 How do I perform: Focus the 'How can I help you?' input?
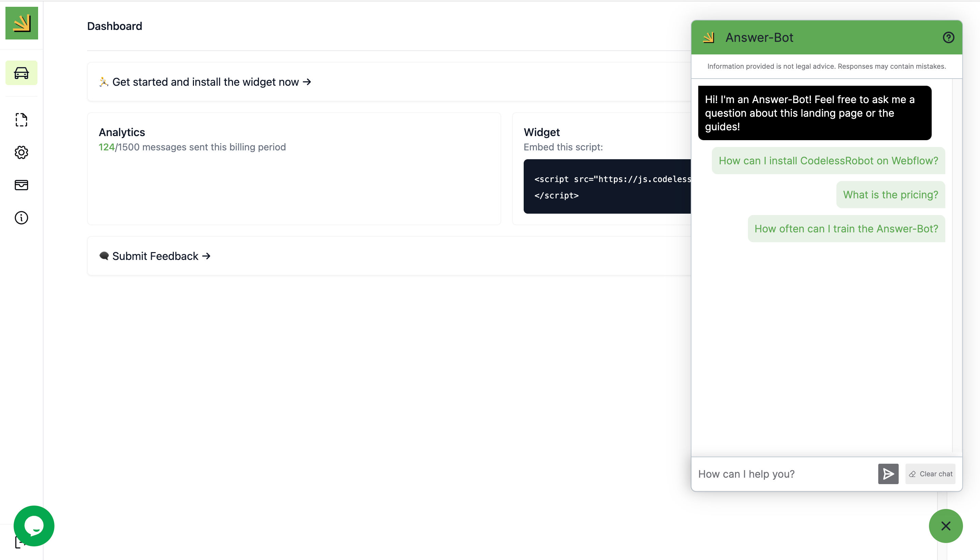click(x=785, y=474)
